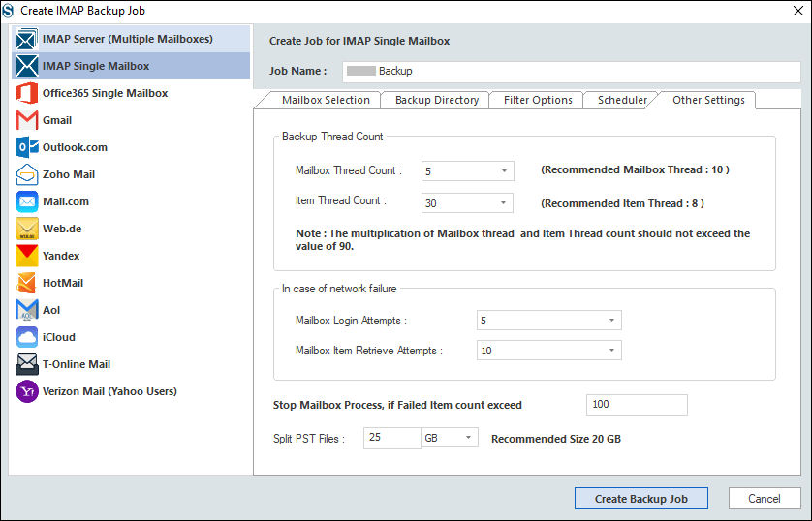The width and height of the screenshot is (812, 521).
Task: Switch to Mailbox Selection tab
Action: pos(326,100)
